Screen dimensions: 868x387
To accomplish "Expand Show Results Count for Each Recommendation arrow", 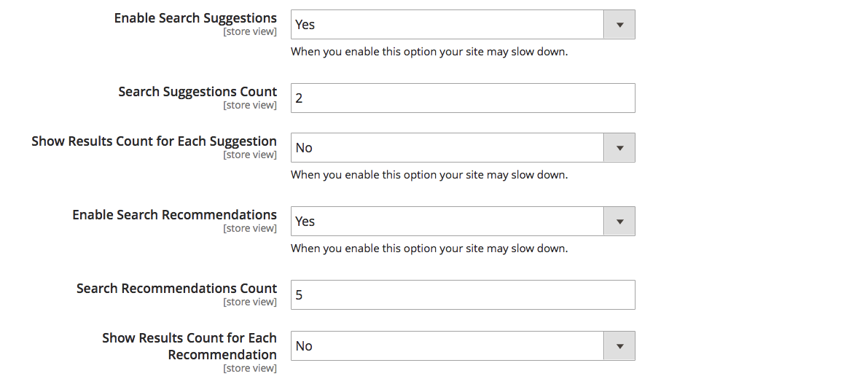I will pos(619,346).
